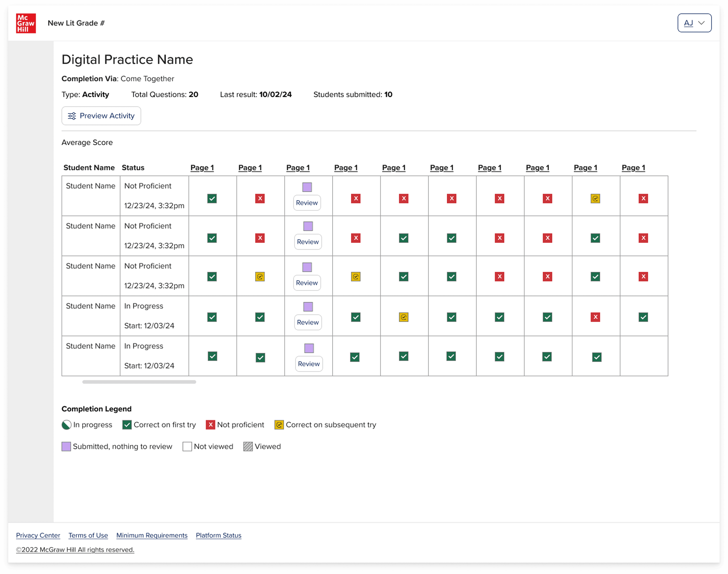Click the Review button in the first student row

click(x=307, y=203)
